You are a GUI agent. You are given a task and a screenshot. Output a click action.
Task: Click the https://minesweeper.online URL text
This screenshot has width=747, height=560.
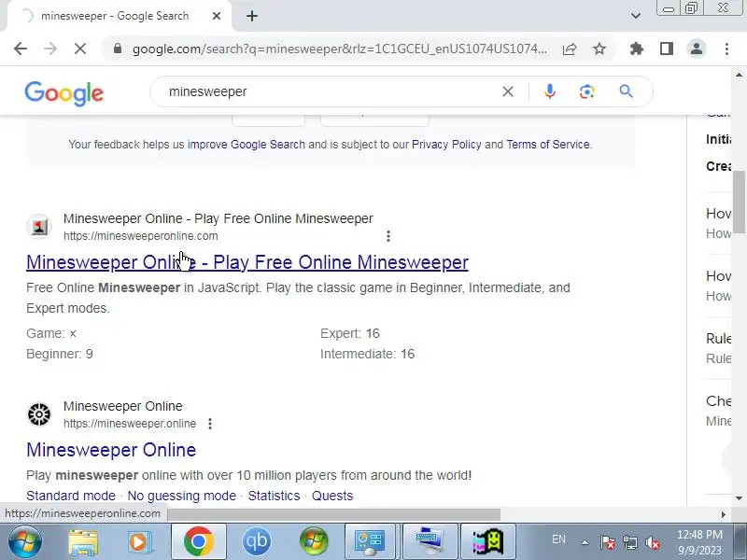coord(130,424)
